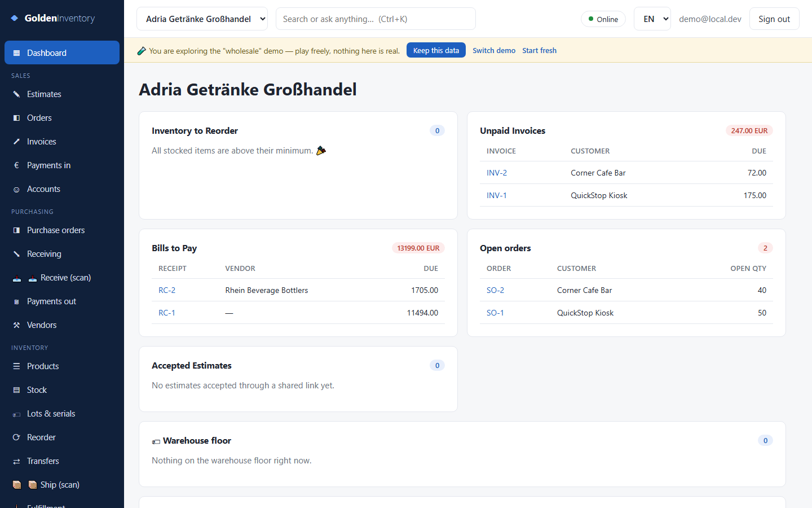This screenshot has width=812, height=508.
Task: Click the Receiving sidebar icon
Action: pyautogui.click(x=16, y=254)
